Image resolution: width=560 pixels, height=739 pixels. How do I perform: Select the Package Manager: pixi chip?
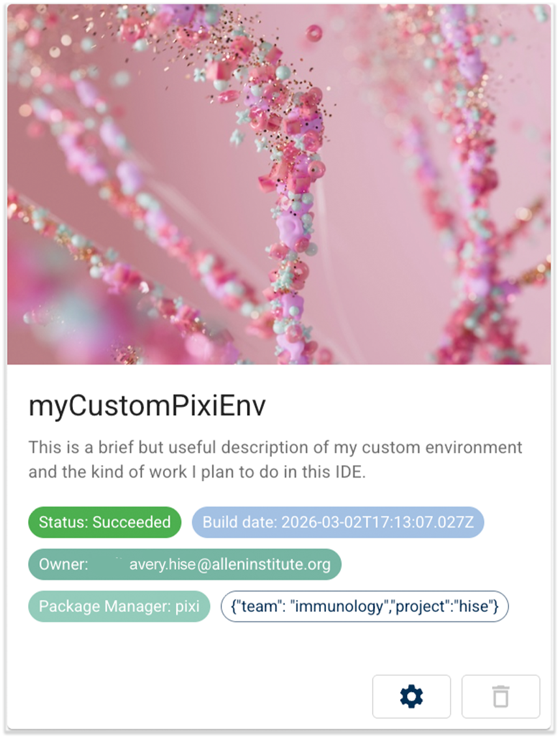pyautogui.click(x=119, y=606)
